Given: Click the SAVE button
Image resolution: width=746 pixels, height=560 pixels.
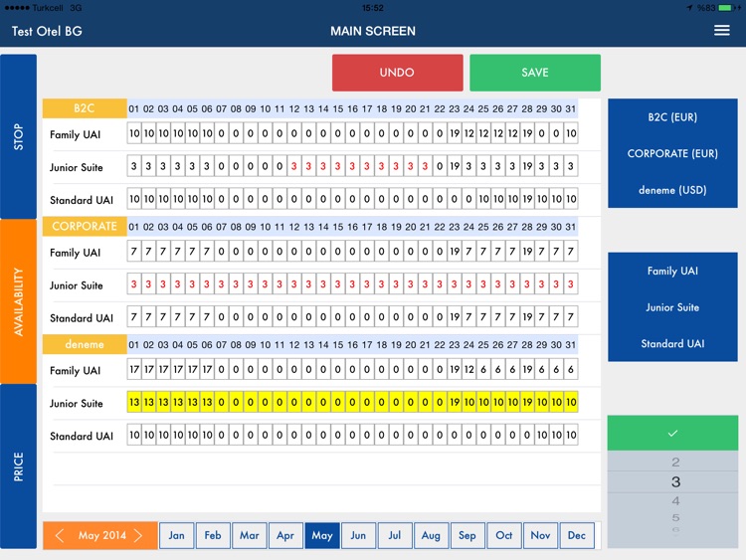Looking at the screenshot, I should click(x=535, y=73).
